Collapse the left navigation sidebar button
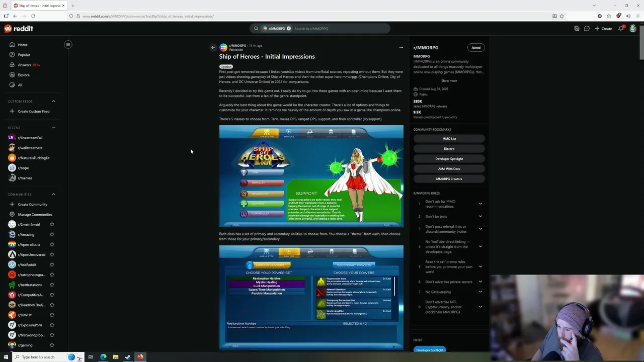644x362 pixels. click(68, 44)
